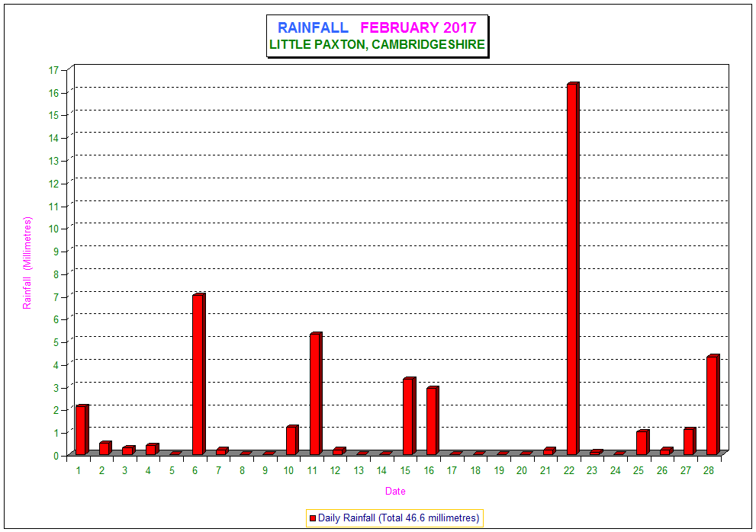Screen dimensions: 756x532
Task: Click date label '7' on the date axis
Action: coord(218,471)
